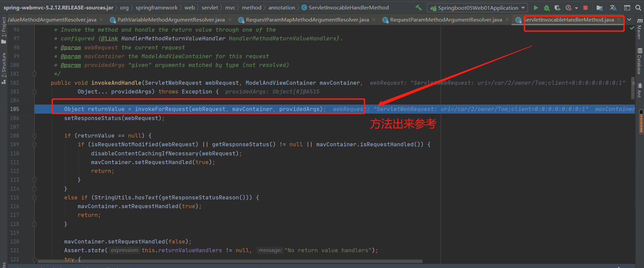Collapse the isRequestNotModified block fold at line 109
The image size is (644, 268).
point(35,145)
